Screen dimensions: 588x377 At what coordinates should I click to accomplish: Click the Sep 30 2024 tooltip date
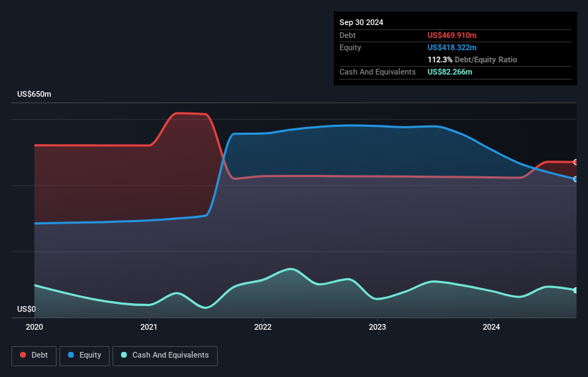361,22
